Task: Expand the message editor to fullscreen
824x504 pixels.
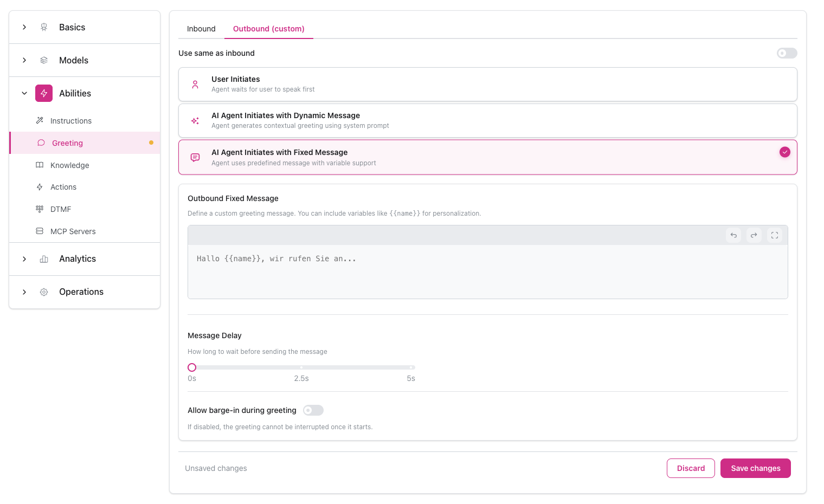Action: 774,235
